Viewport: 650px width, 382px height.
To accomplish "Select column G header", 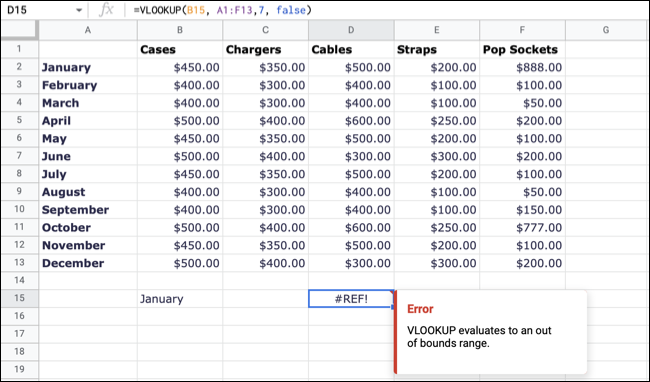I will click(606, 30).
